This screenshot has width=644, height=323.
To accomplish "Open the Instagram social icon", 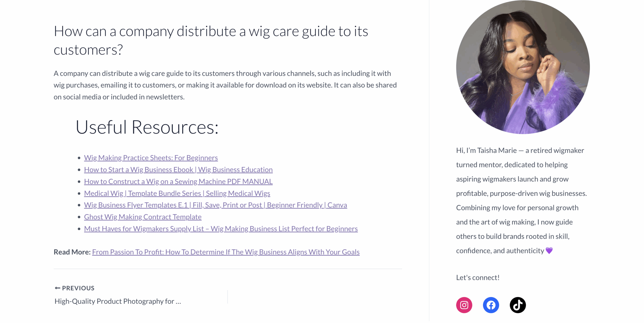I will click(464, 305).
